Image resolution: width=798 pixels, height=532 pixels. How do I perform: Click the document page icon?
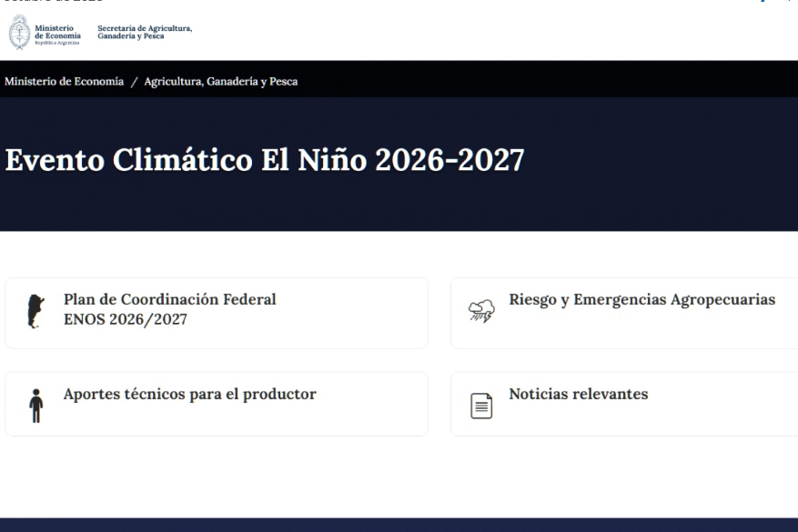[481, 406]
